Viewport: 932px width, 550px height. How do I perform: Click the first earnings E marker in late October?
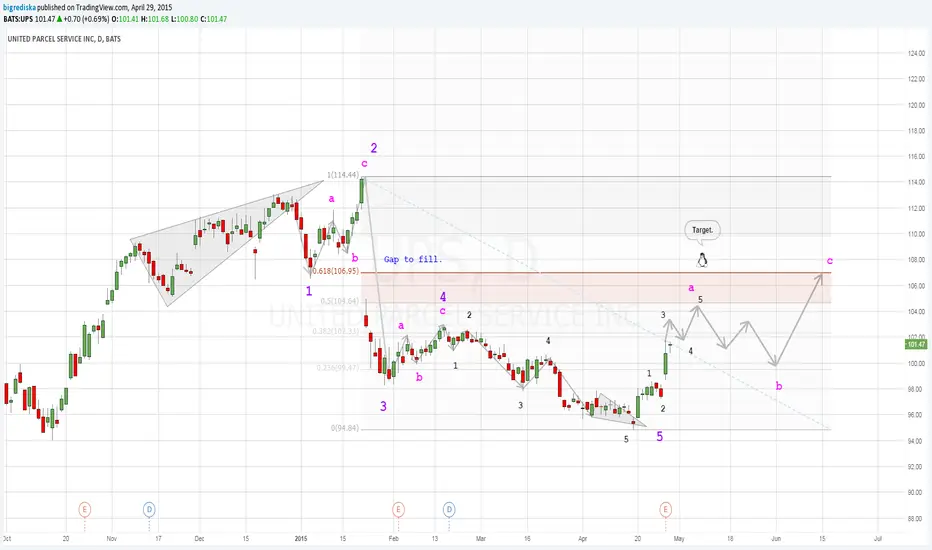click(x=85, y=510)
